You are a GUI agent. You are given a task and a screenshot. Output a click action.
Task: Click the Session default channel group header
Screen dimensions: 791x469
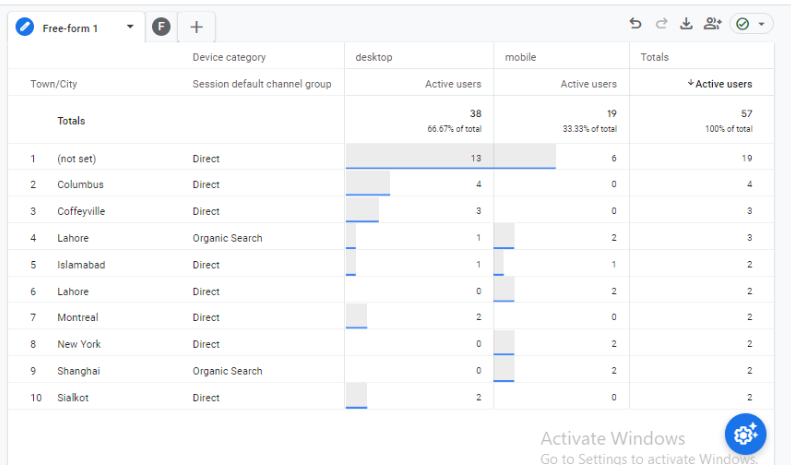pos(262,84)
